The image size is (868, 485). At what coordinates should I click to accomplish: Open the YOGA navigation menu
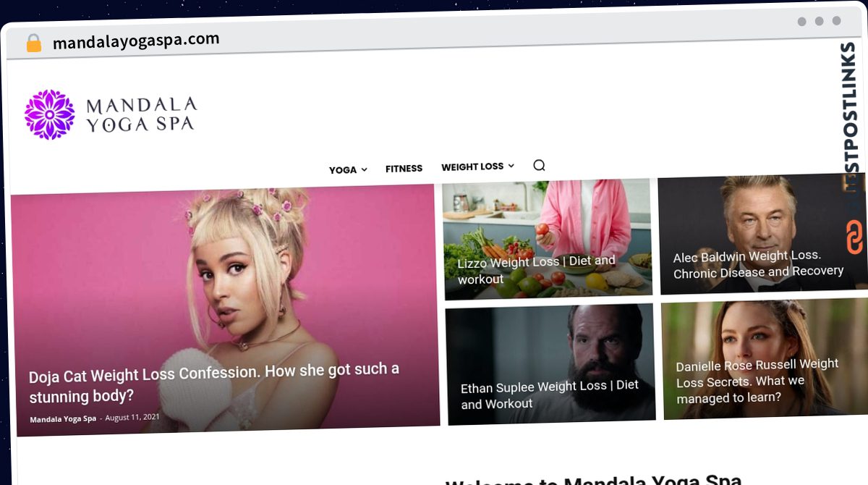point(343,169)
